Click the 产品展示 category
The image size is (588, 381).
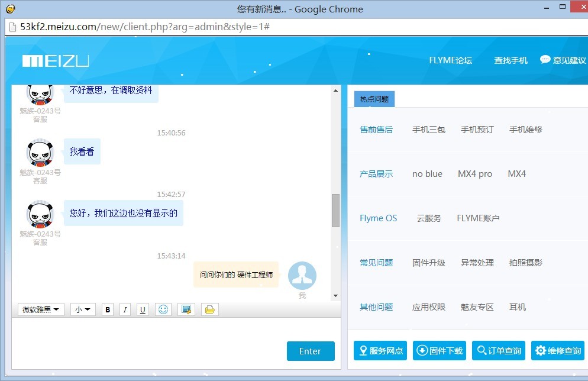[376, 174]
